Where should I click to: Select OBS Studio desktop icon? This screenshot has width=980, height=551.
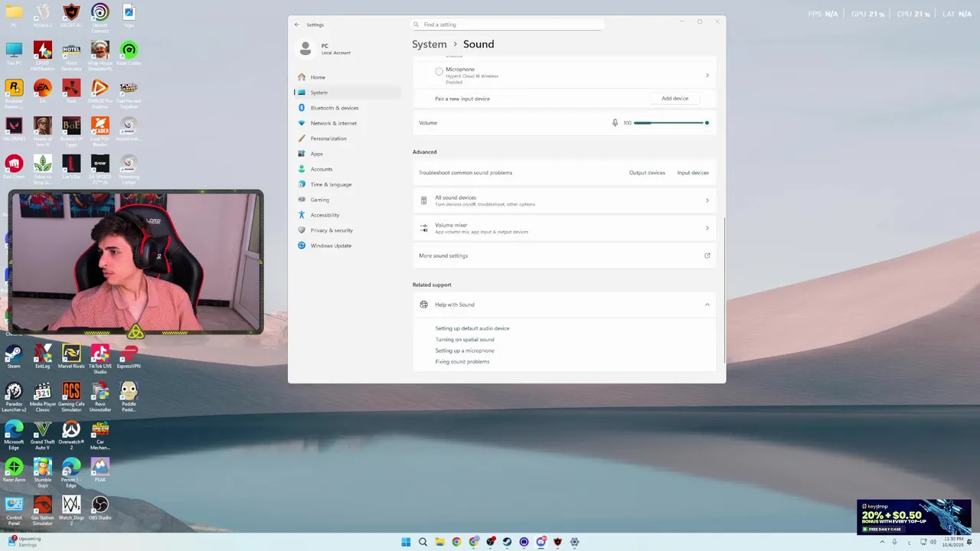[100, 508]
